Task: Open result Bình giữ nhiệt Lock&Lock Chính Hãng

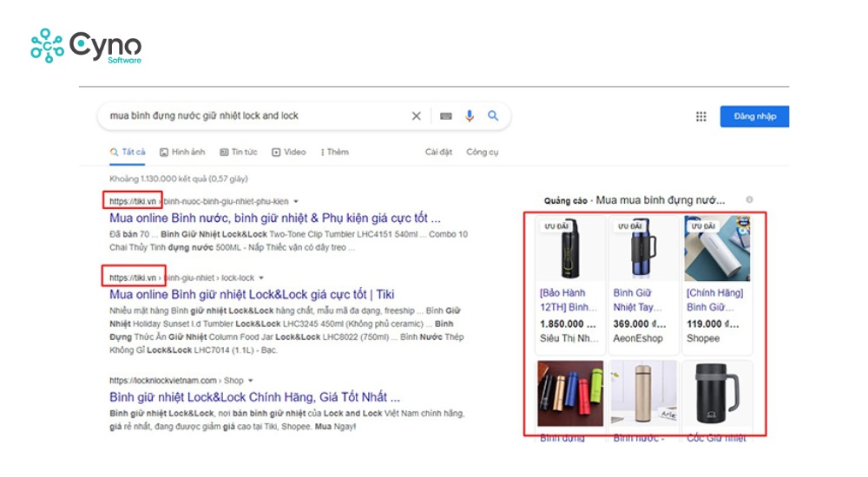Action: [254, 397]
